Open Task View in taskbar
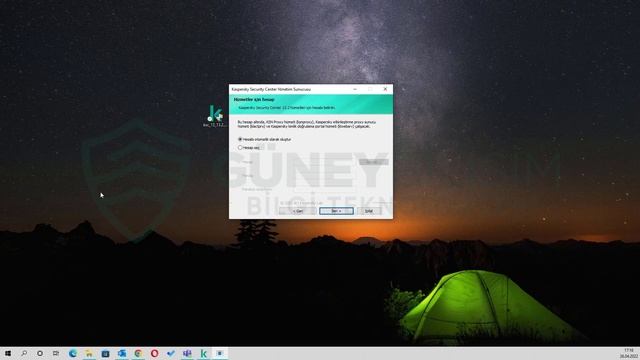The image size is (640, 360). (x=56, y=353)
